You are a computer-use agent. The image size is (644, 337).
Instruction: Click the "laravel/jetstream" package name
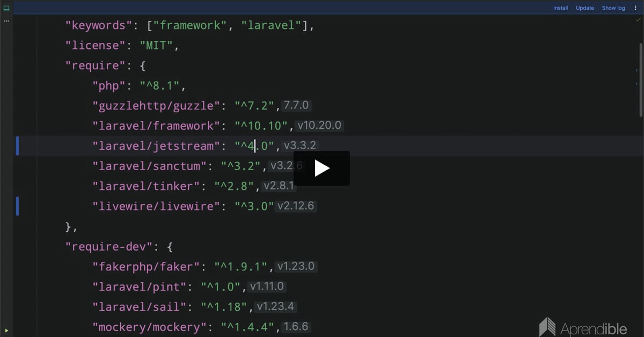(x=156, y=146)
